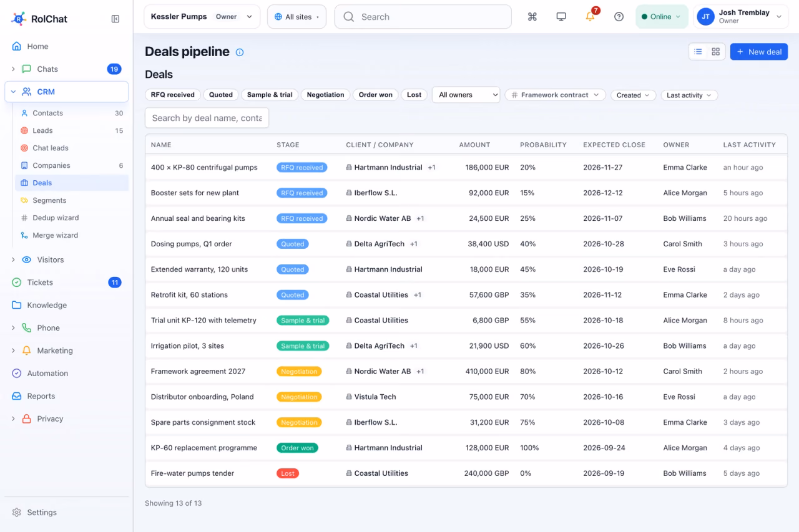Open Chat leads under CRM

(x=72, y=148)
